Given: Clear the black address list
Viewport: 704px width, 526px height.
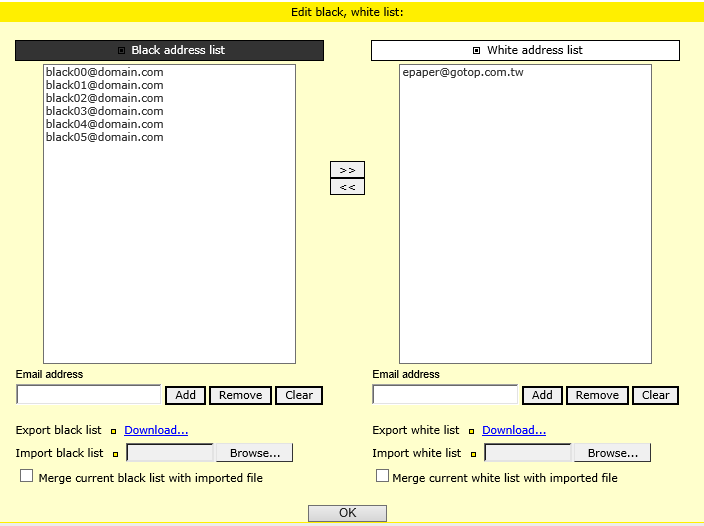Looking at the screenshot, I should click(x=299, y=395).
